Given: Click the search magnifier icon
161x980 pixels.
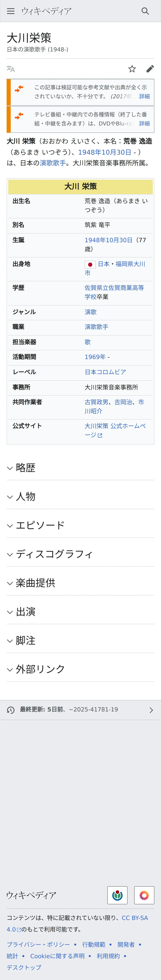Looking at the screenshot, I should 145,11.
